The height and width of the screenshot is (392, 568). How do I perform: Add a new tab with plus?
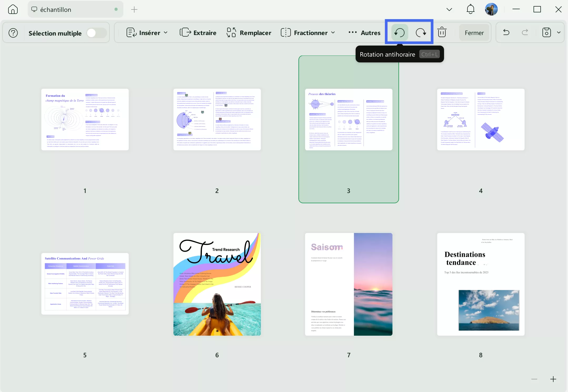(134, 9)
